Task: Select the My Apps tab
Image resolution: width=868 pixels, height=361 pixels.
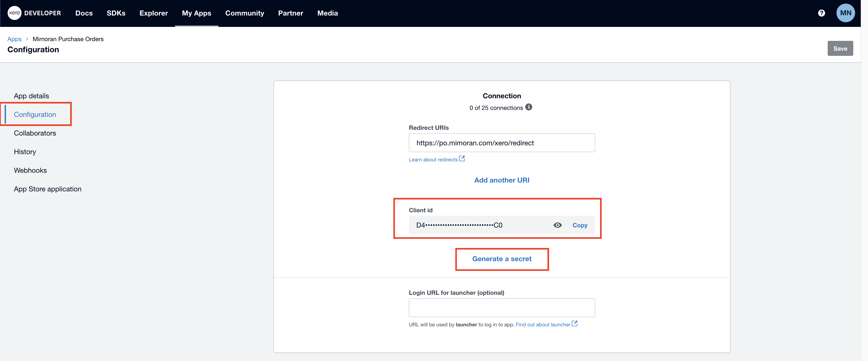Action: pos(196,13)
